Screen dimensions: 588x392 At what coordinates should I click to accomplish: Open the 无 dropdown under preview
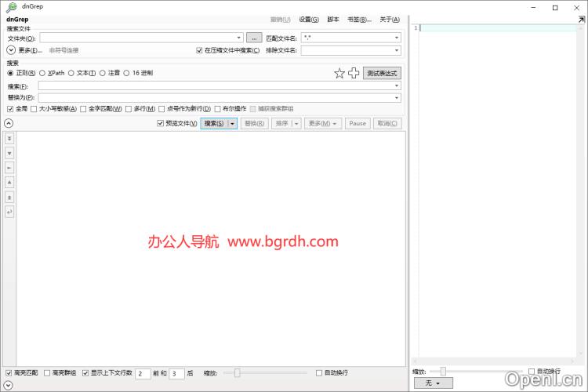tap(433, 383)
